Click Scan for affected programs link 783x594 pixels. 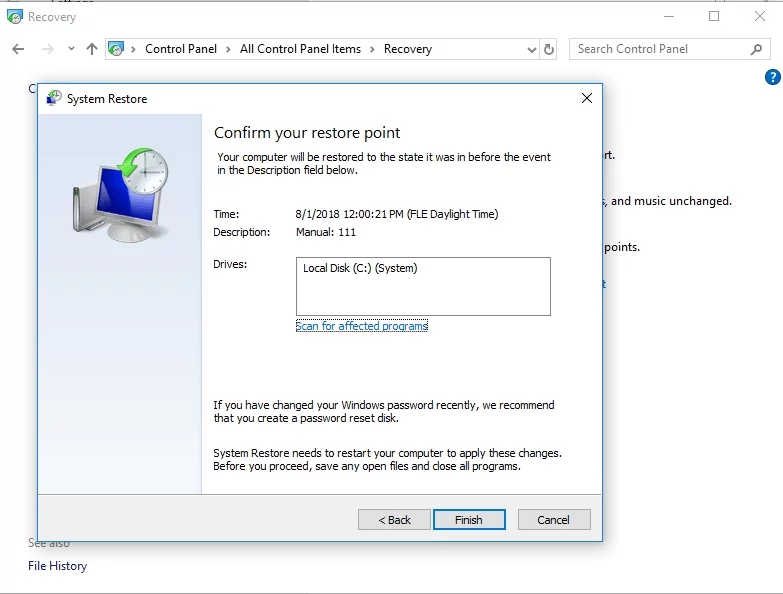(361, 326)
